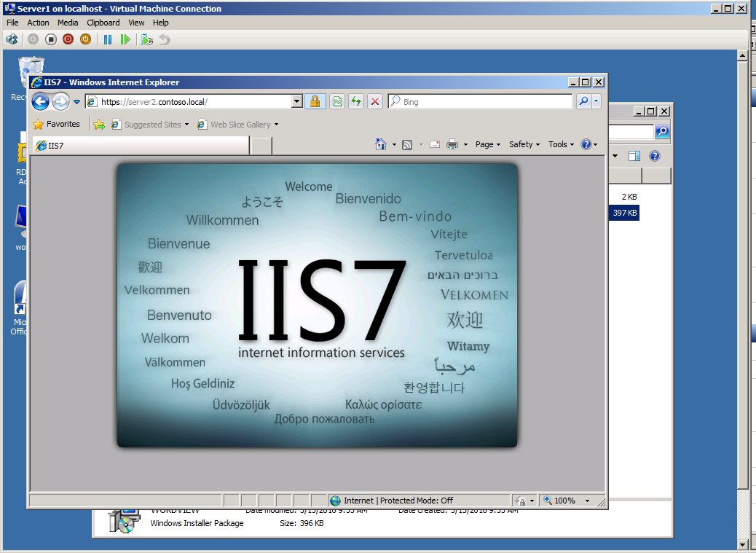
Task: Expand the address bar URL dropdown
Action: pos(297,102)
